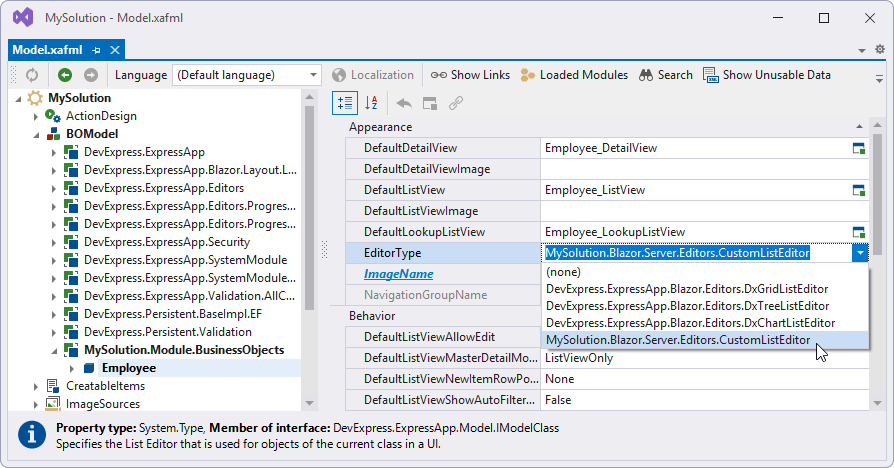Choose (none) in the EditorType list
Image resolution: width=894 pixels, height=468 pixels.
click(x=705, y=272)
